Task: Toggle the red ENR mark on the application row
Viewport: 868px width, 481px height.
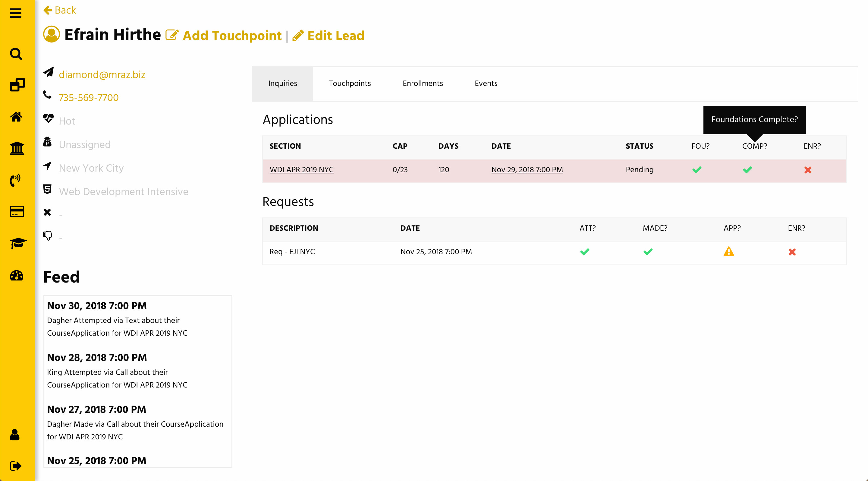Action: 808,170
